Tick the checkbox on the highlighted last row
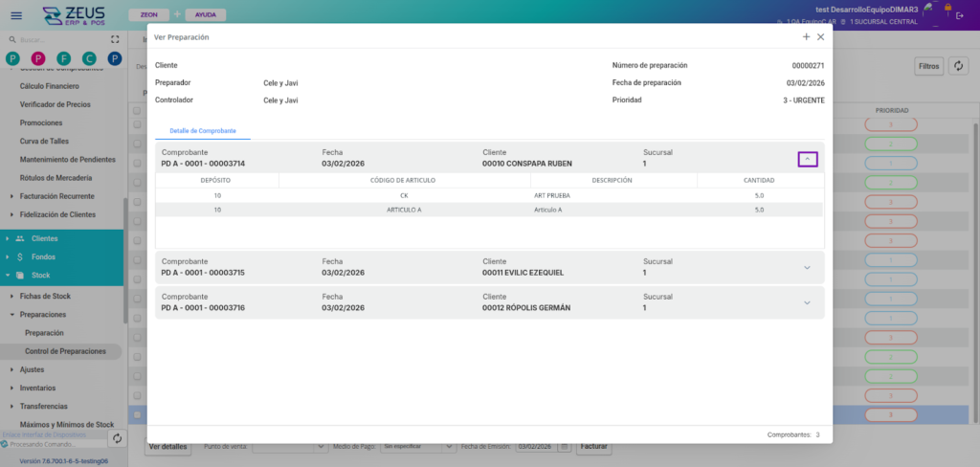The height and width of the screenshot is (467, 980). click(137, 414)
